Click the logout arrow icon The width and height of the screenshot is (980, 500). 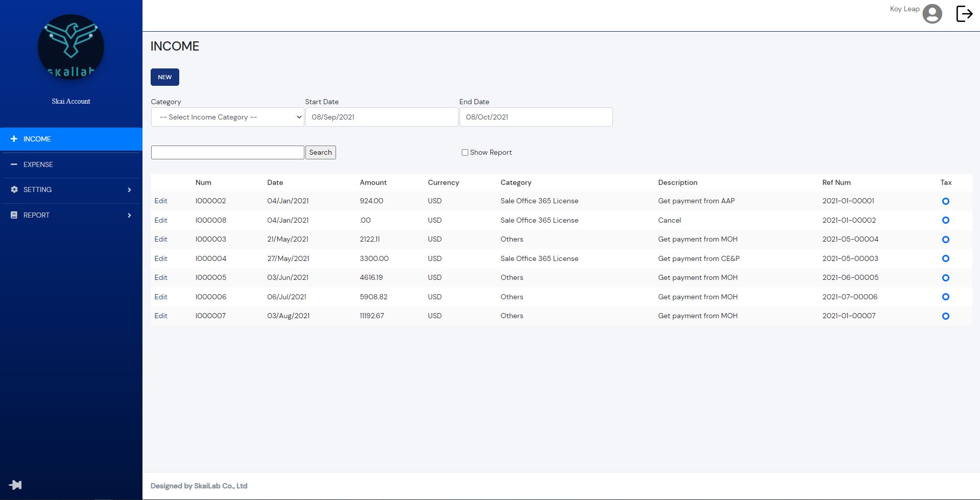tap(964, 14)
